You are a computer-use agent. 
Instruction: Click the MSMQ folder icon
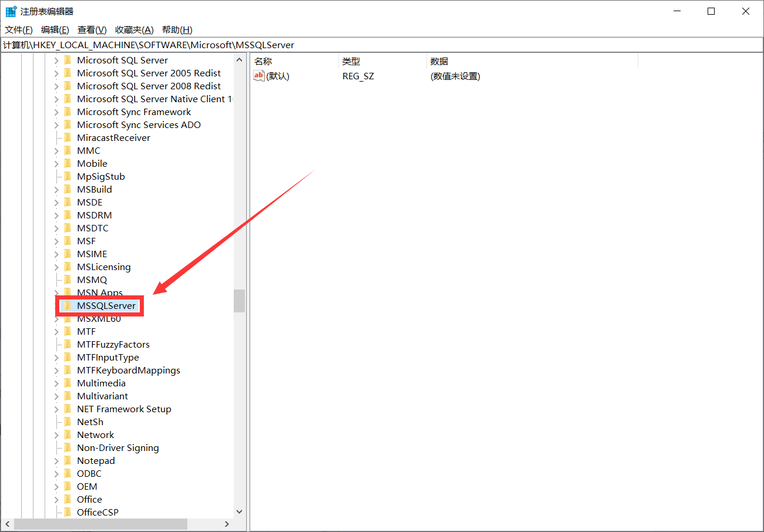(68, 280)
